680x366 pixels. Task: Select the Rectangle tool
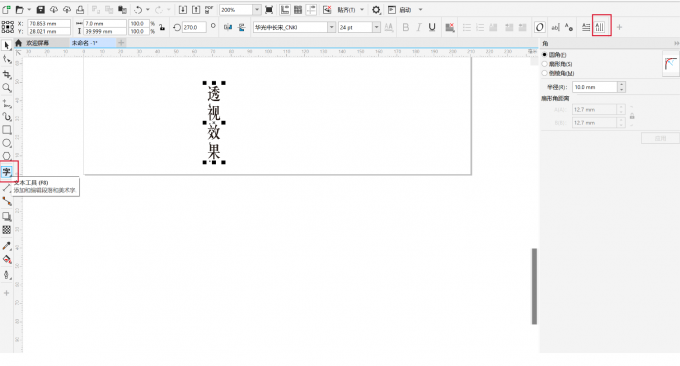point(7,130)
